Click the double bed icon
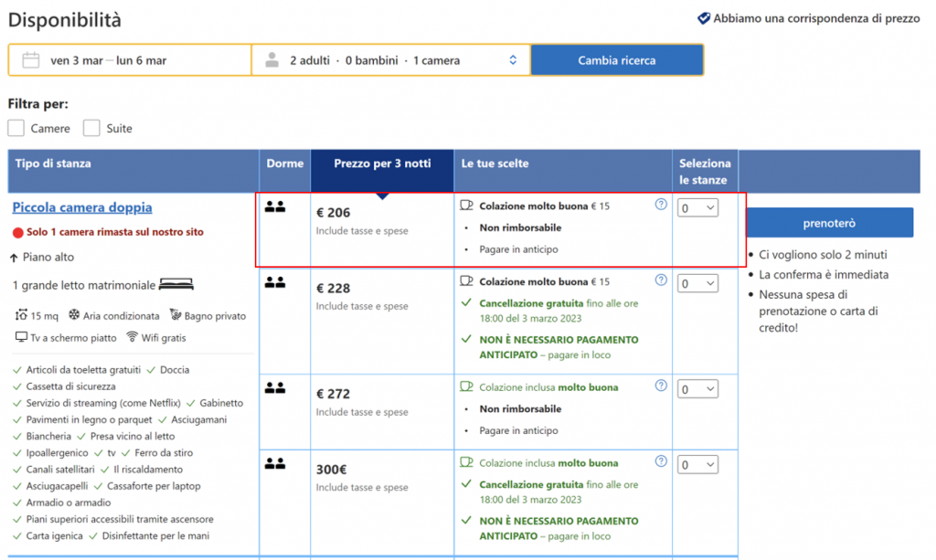Screen dimensions: 936x560 coord(176,285)
